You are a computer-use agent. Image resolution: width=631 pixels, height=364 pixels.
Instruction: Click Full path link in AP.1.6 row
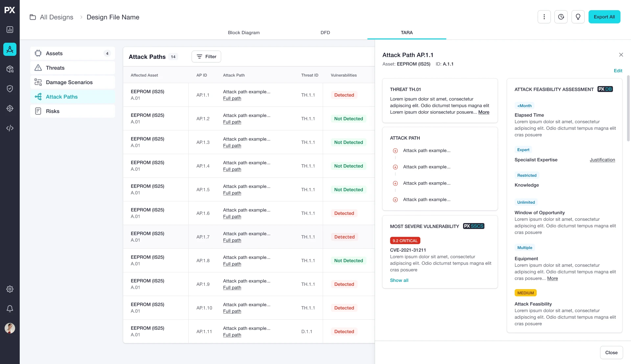tap(232, 216)
